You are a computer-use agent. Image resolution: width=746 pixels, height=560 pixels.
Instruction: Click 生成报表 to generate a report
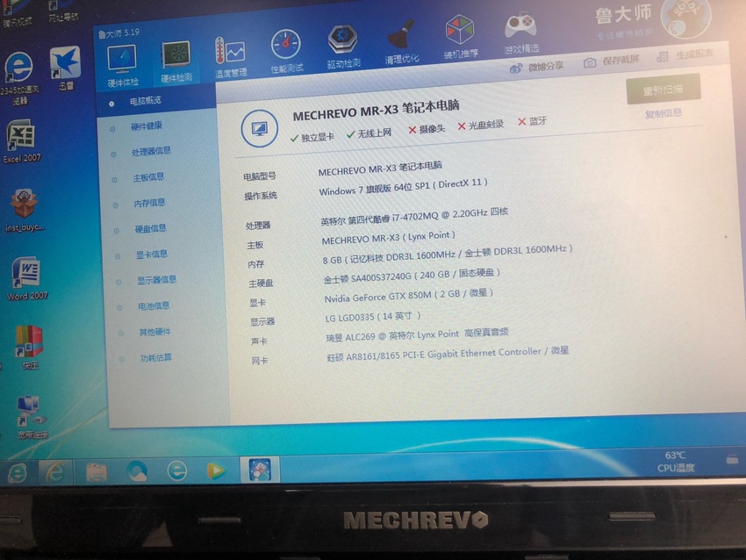click(685, 55)
